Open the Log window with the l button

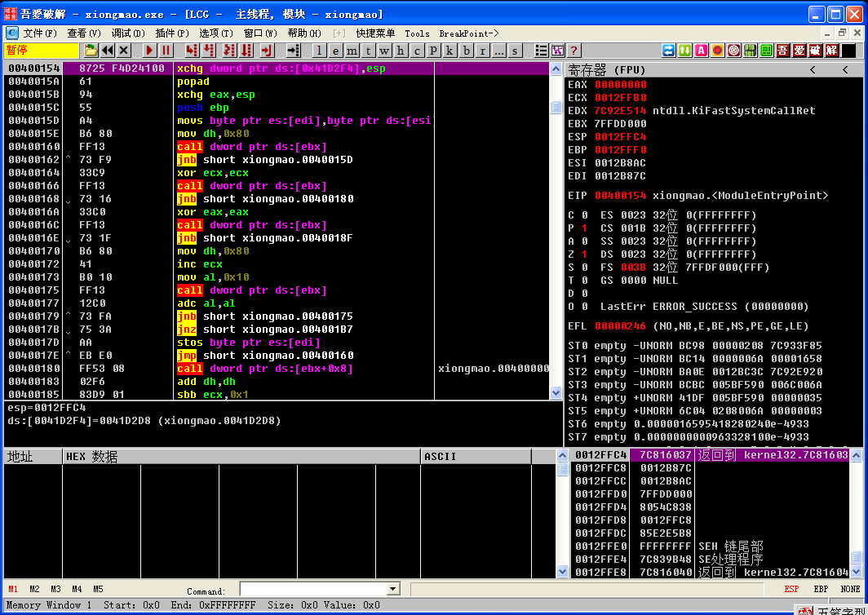[319, 51]
